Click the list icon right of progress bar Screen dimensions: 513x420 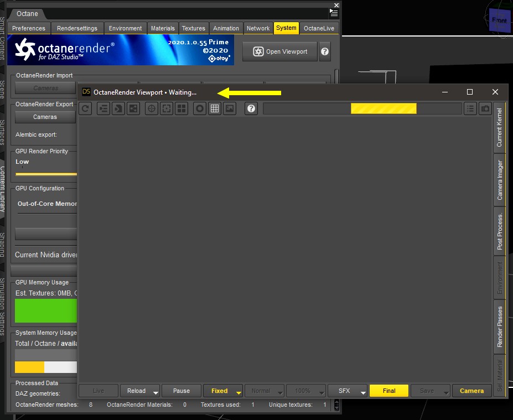click(x=470, y=108)
